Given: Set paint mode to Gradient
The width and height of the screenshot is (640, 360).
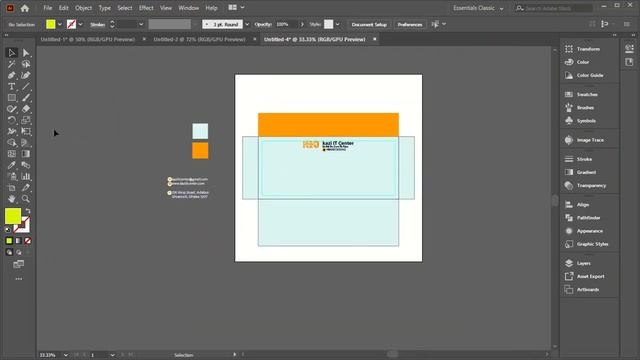Looking at the screenshot, I should coord(18,241).
